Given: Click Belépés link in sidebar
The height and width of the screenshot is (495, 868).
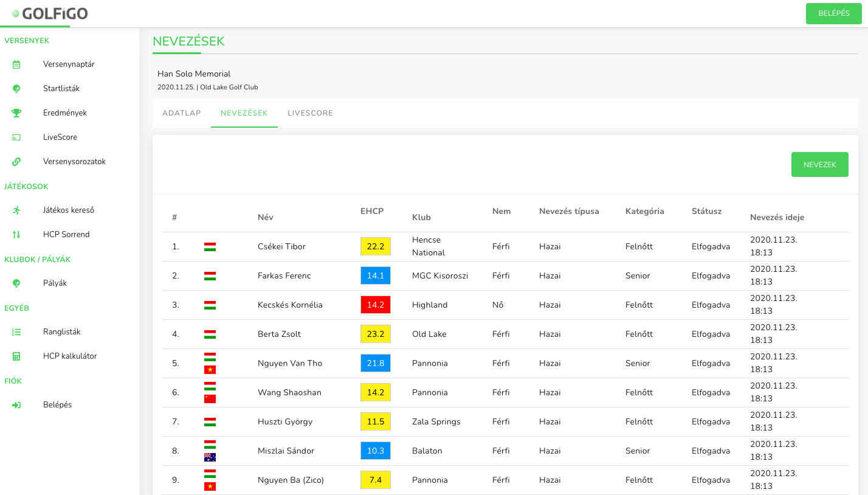Looking at the screenshot, I should pos(57,405).
